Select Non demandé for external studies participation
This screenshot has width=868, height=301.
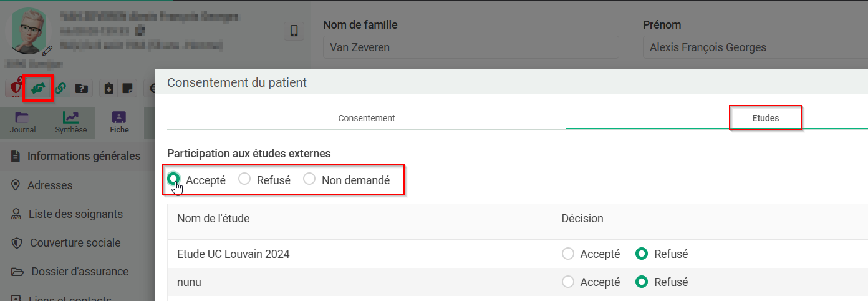click(x=347, y=180)
